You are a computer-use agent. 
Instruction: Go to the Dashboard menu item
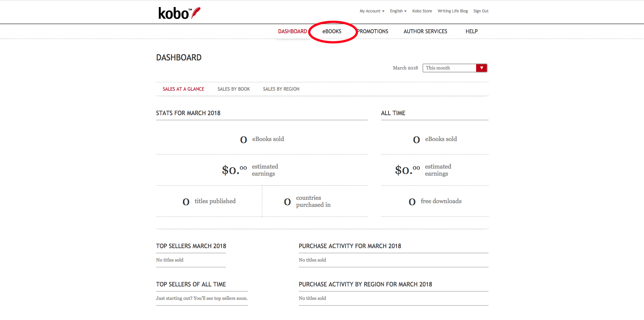[292, 31]
